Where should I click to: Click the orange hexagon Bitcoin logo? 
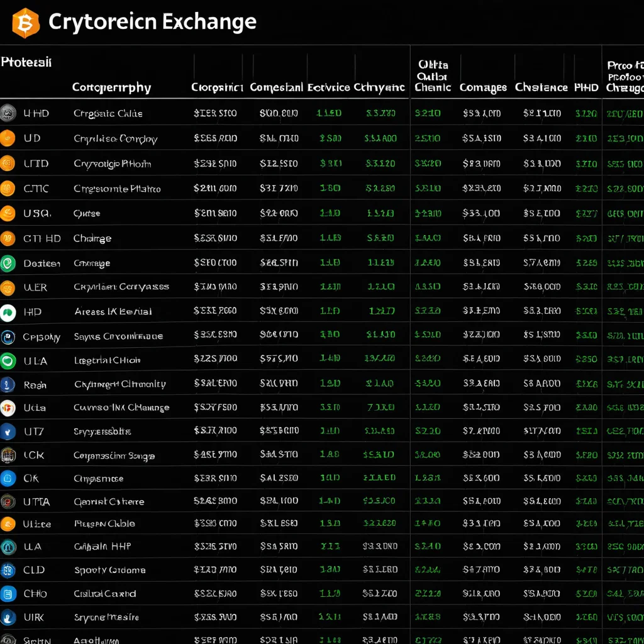click(25, 23)
